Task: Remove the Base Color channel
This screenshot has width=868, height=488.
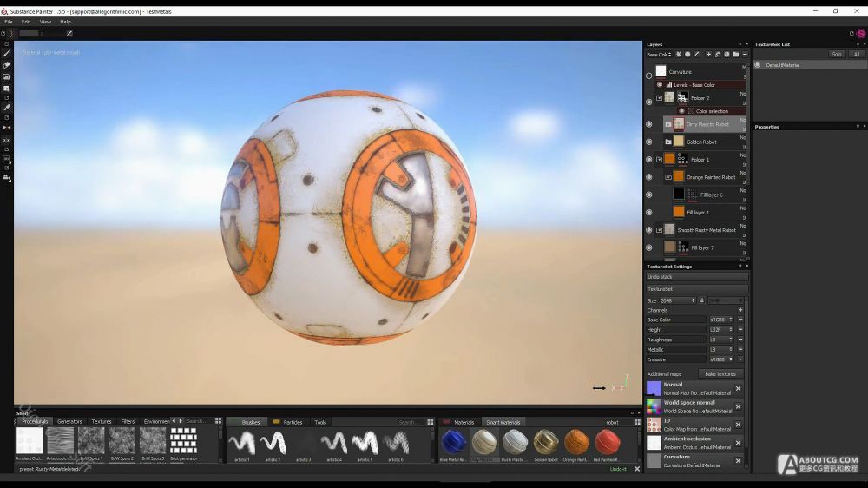Action: (740, 320)
